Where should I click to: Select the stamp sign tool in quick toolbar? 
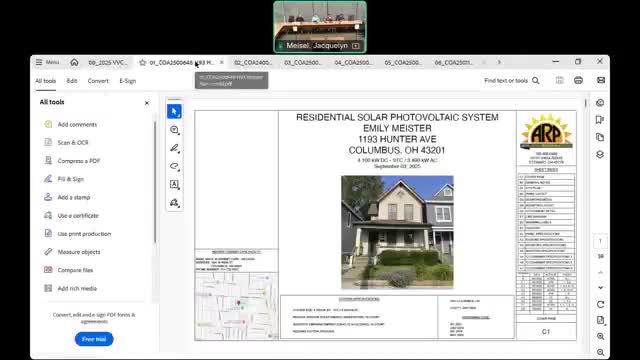pos(174,203)
